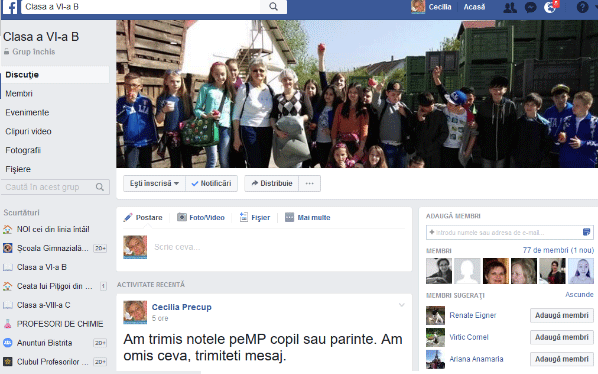Open the friend requests icon
This screenshot has width=598, height=374.
click(510, 7)
